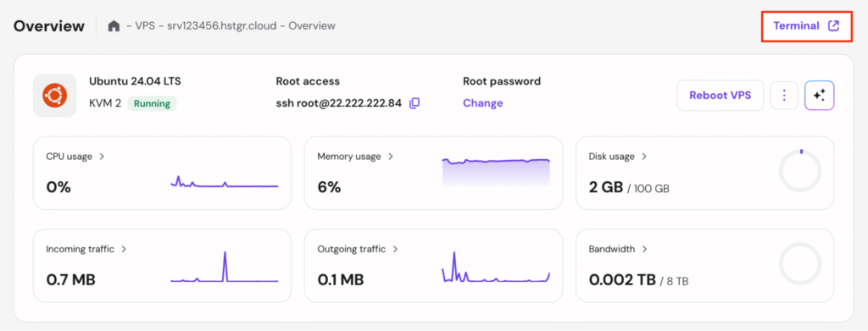This screenshot has height=331, width=868.
Task: Select the ssh root@22.222.222.84 text
Action: click(x=339, y=103)
